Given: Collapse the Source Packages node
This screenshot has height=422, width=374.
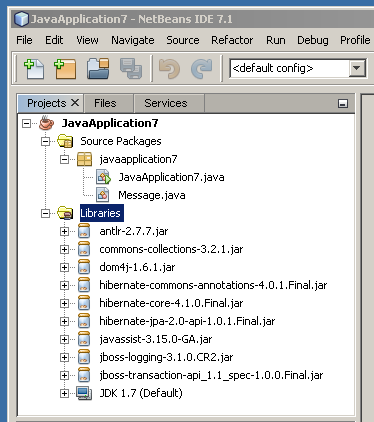Looking at the screenshot, I should [x=45, y=142].
